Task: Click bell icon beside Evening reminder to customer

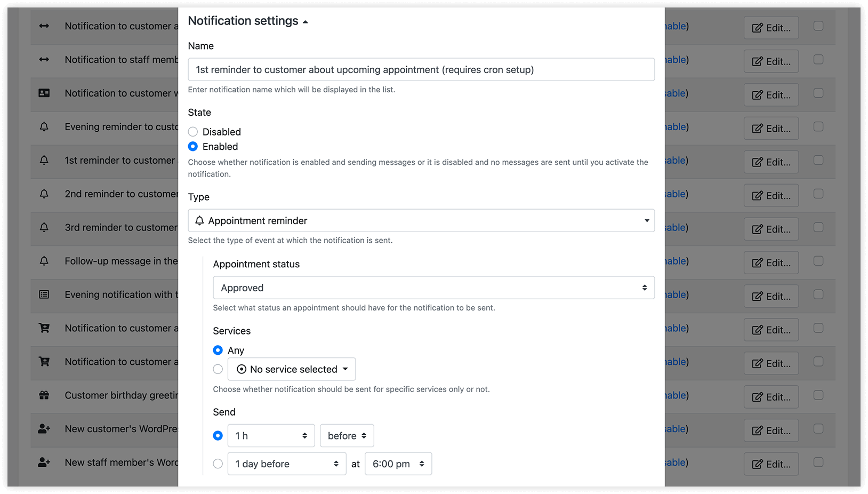Action: (44, 126)
